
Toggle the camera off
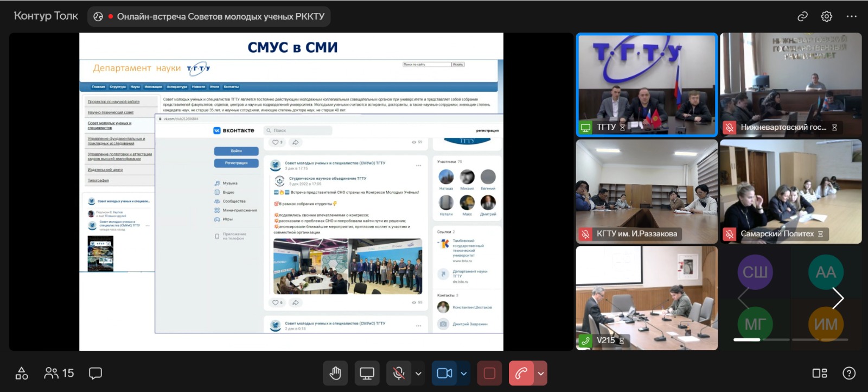click(x=444, y=374)
